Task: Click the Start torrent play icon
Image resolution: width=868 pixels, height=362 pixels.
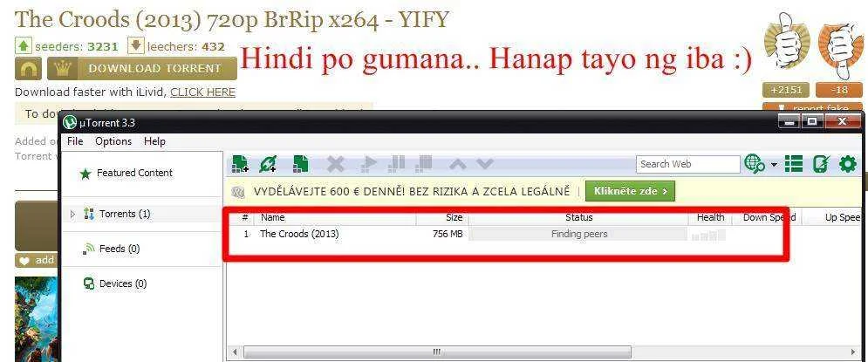Action: click(x=367, y=164)
